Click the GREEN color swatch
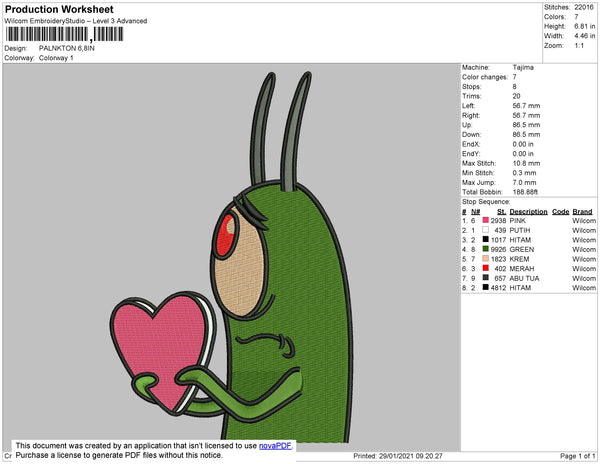 point(486,249)
